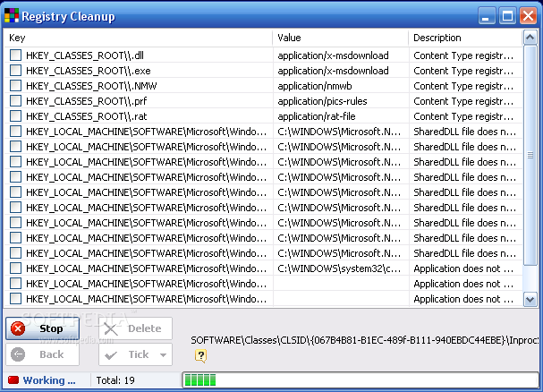Tick the checkbox for HKEY_CLASSES_ROOT\\.prf
The height and width of the screenshot is (392, 543).
pos(15,101)
